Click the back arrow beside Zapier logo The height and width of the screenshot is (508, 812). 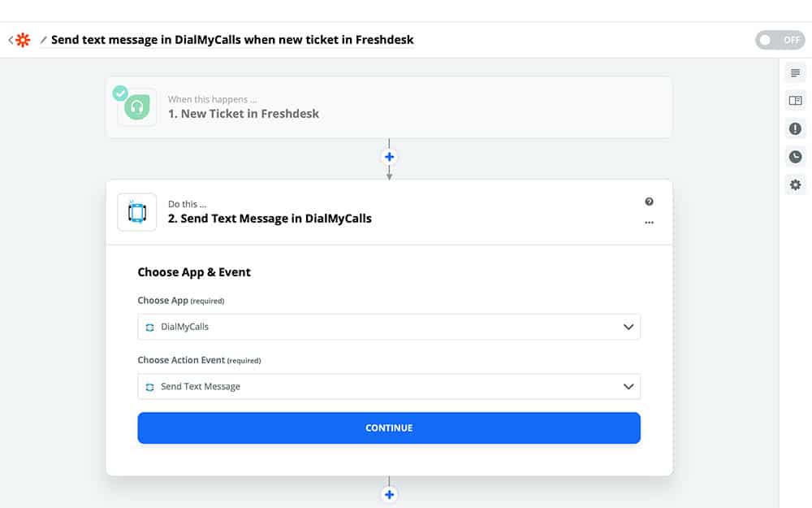point(11,40)
